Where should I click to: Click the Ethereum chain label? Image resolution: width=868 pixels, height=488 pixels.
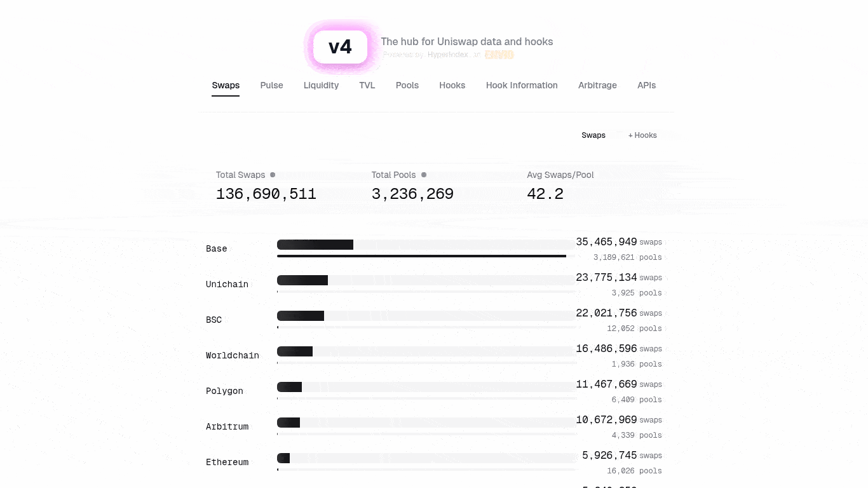click(227, 462)
